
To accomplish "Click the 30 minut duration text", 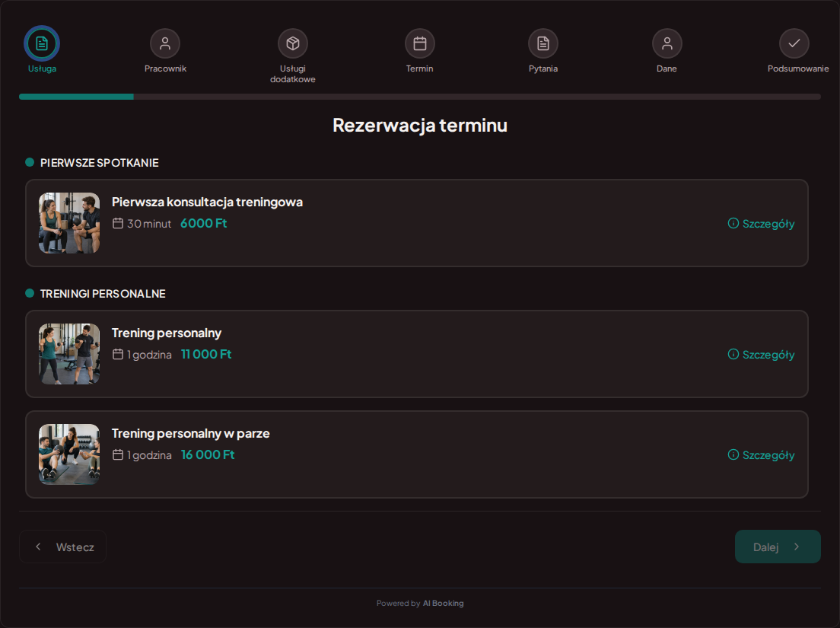I will [x=149, y=224].
